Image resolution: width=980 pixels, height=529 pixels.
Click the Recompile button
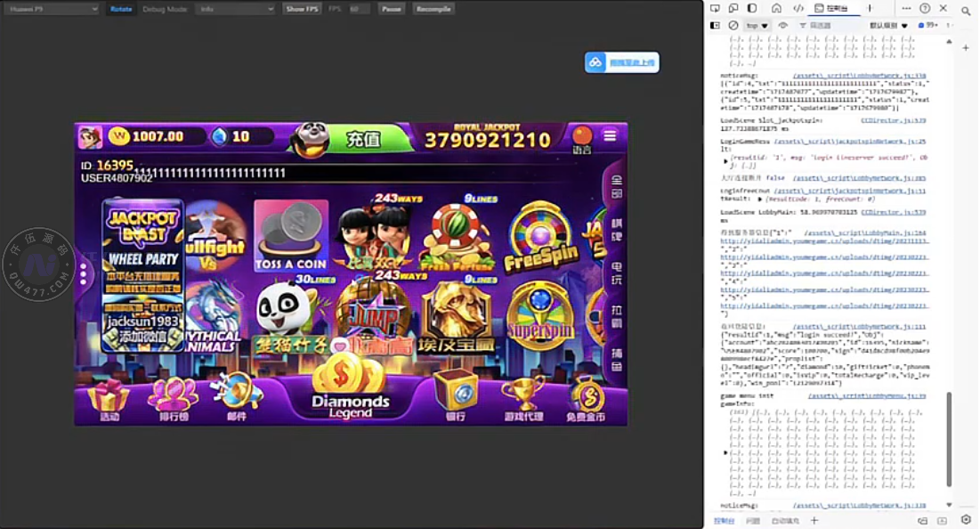[x=434, y=9]
